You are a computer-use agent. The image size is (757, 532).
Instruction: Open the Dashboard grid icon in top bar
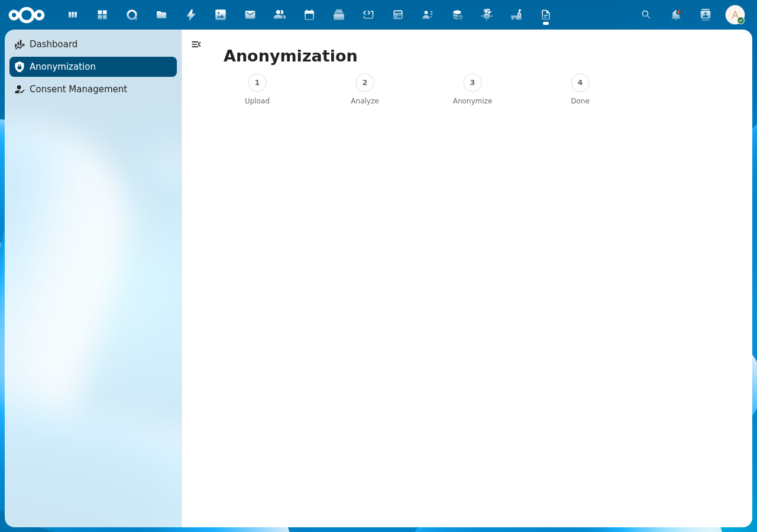point(102,15)
